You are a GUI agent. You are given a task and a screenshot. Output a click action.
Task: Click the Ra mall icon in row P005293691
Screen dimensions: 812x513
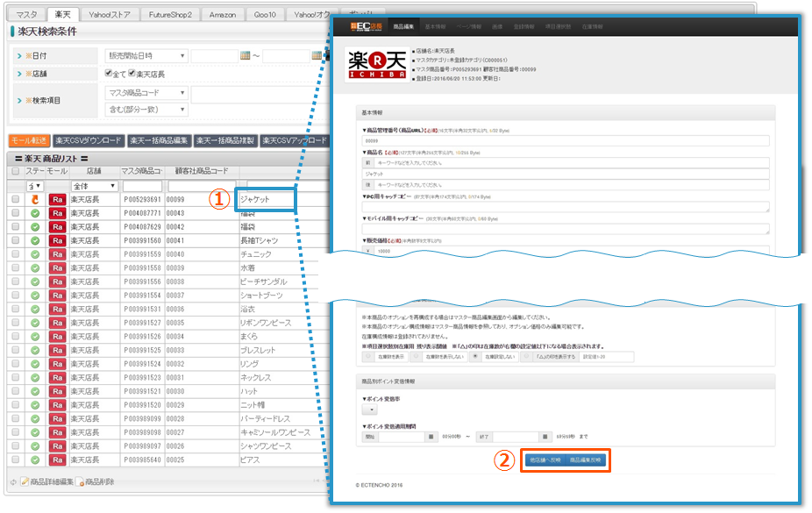tap(57, 199)
